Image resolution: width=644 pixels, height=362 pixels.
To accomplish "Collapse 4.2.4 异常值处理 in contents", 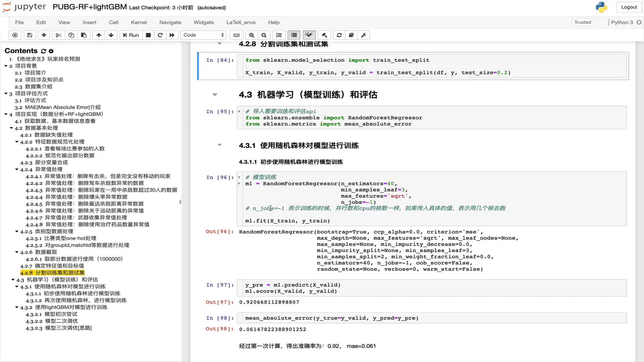I will [17, 169].
